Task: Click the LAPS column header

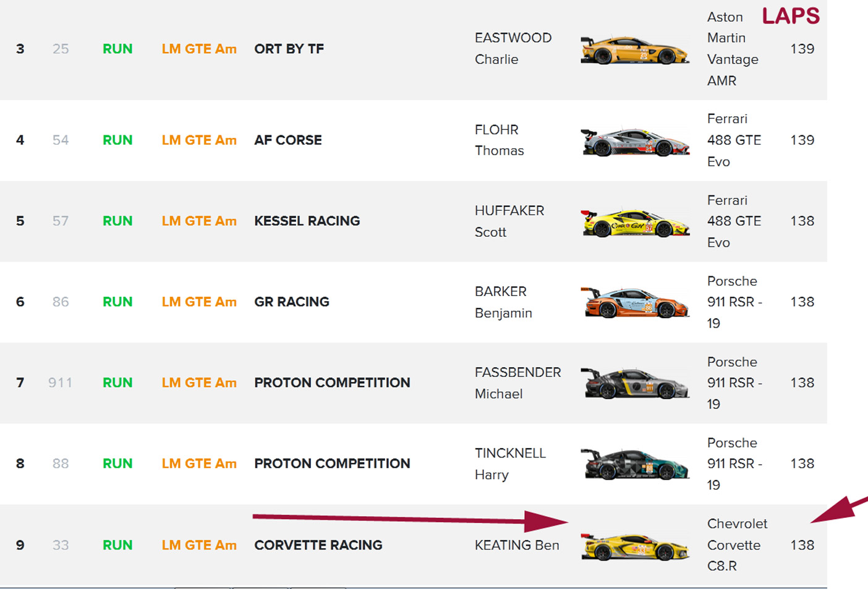Action: pyautogui.click(x=790, y=16)
